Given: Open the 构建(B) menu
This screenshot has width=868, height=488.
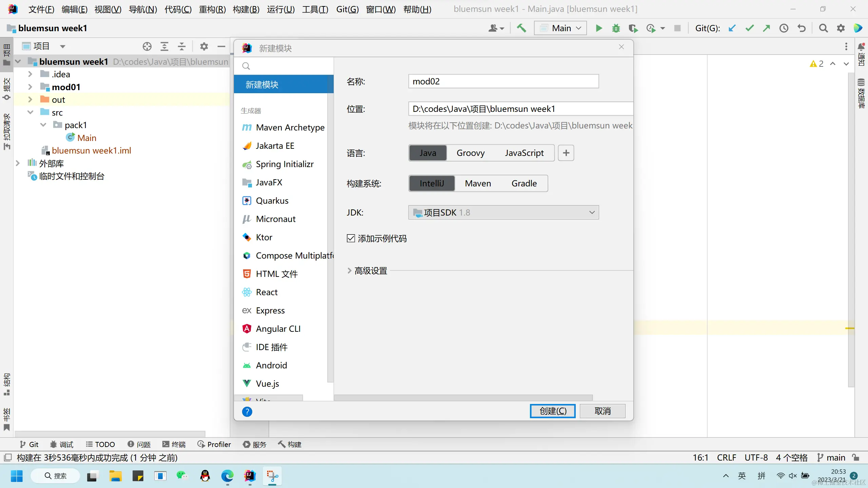Looking at the screenshot, I should click(x=246, y=9).
